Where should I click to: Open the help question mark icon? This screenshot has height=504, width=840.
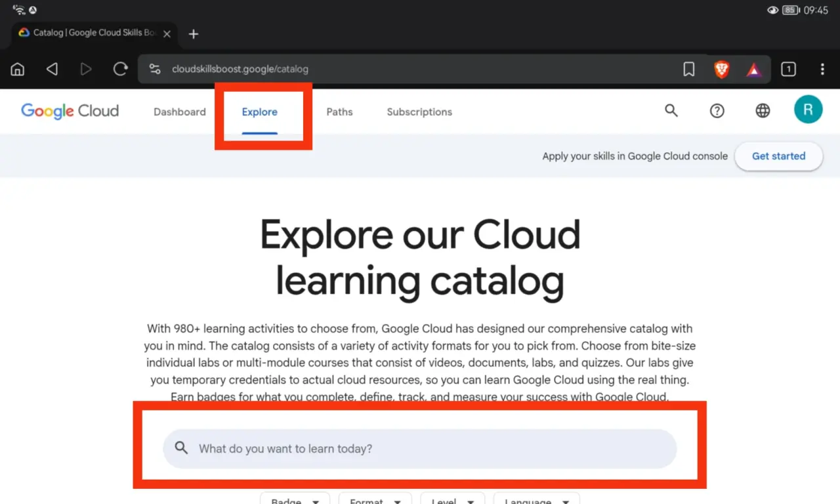(x=717, y=111)
